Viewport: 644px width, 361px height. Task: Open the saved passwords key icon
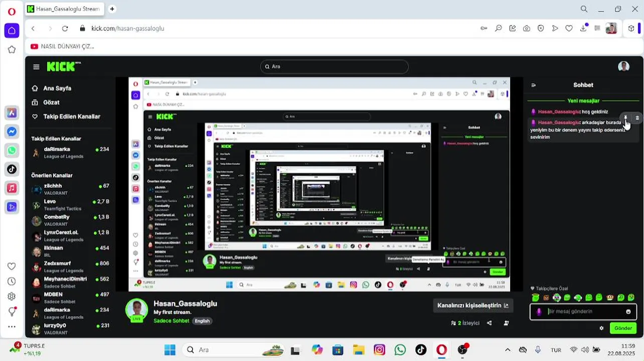click(484, 29)
